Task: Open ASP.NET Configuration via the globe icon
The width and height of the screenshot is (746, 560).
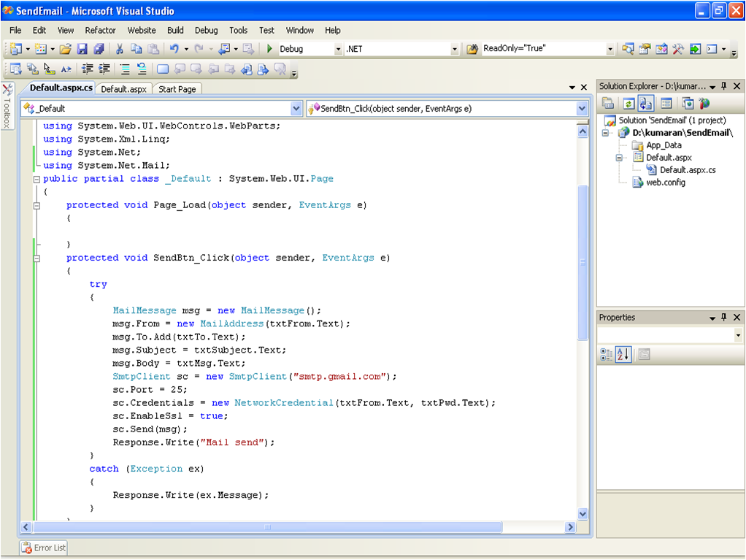Action: tap(705, 102)
